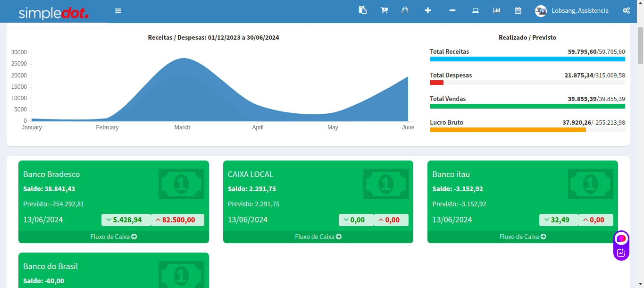Open the bar chart reports icon
The height and width of the screenshot is (288, 644).
(497, 10)
